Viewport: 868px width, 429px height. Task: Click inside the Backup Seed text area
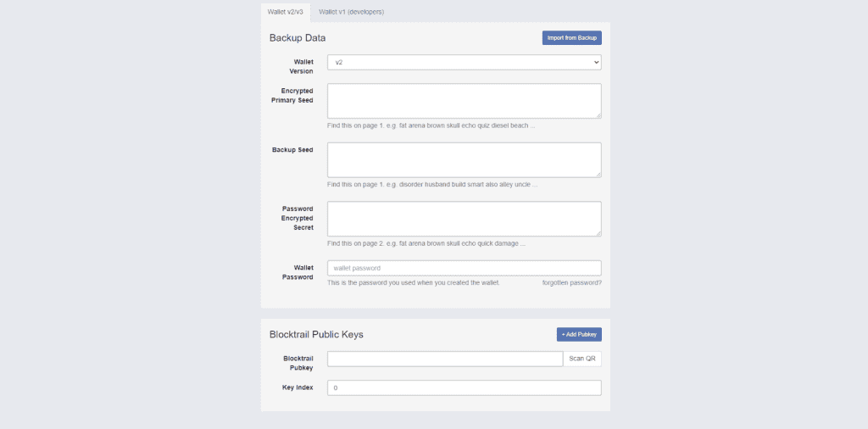(464, 159)
